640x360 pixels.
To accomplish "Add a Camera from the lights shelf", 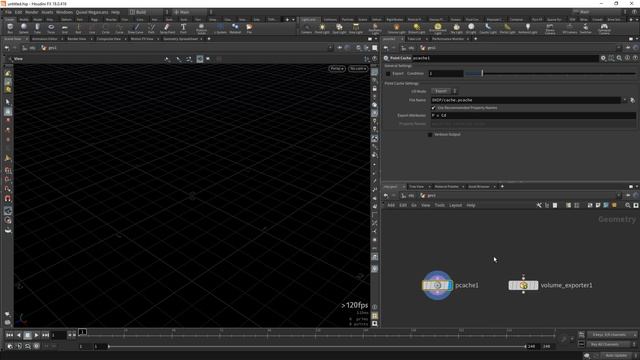I will (x=306, y=28).
